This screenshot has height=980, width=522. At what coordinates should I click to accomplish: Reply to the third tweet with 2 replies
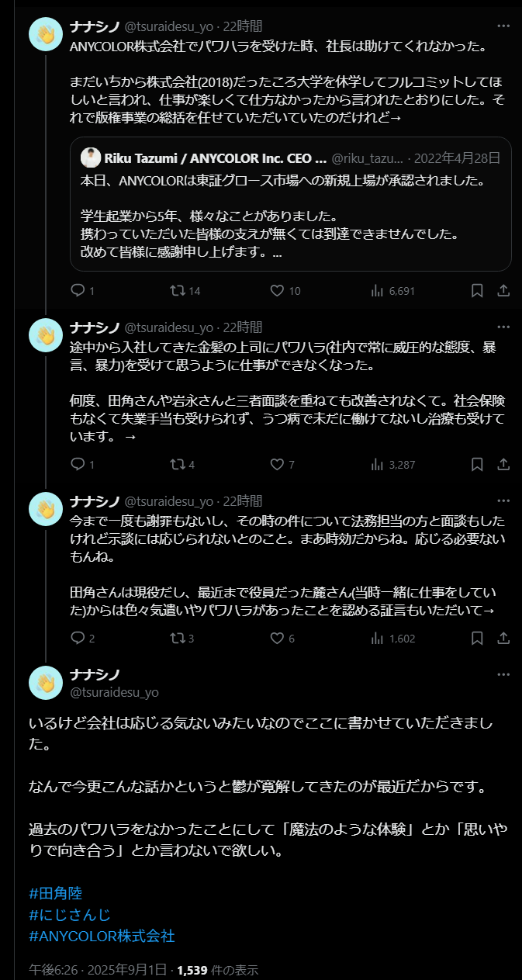(78, 639)
